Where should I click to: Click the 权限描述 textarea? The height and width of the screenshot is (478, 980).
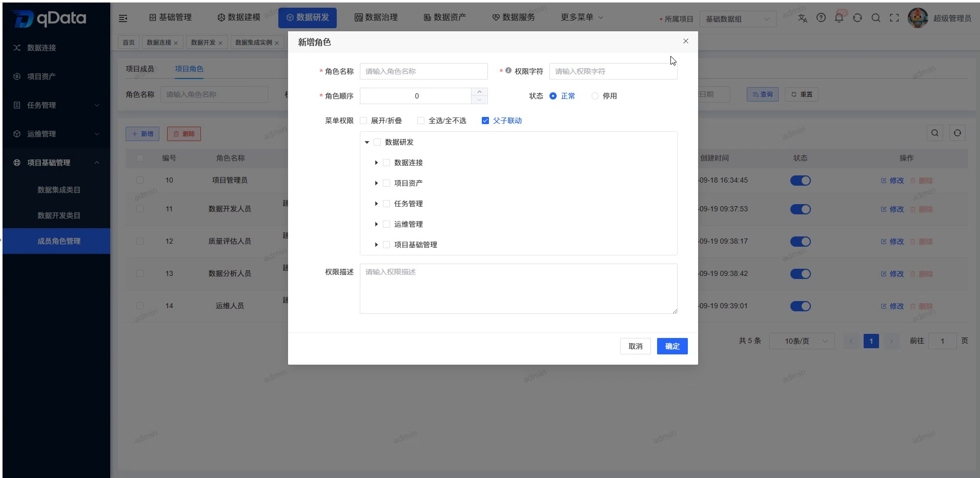click(518, 289)
